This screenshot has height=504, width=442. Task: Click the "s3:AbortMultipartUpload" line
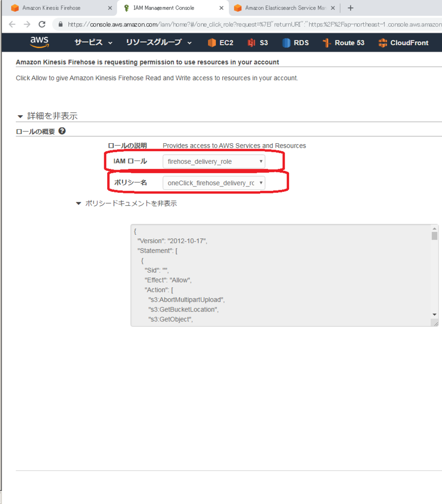pyautogui.click(x=186, y=300)
